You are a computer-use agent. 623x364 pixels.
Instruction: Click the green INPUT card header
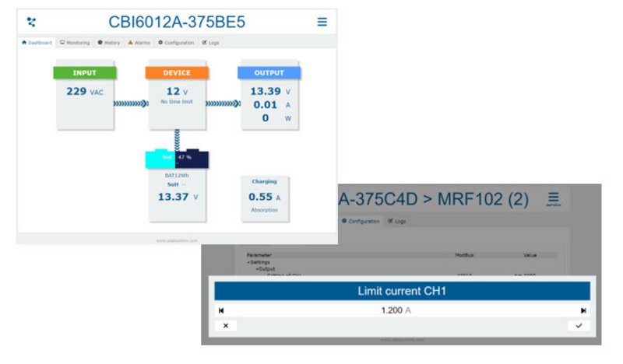click(x=85, y=72)
